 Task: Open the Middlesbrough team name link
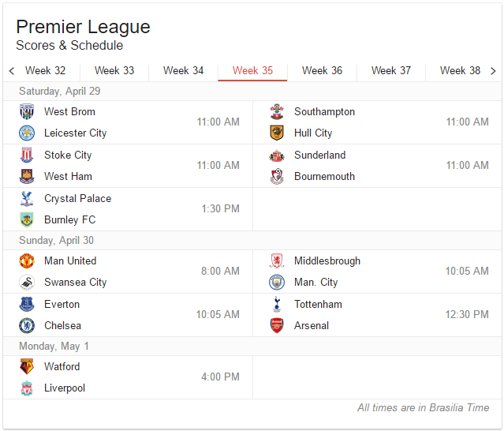coord(327,261)
